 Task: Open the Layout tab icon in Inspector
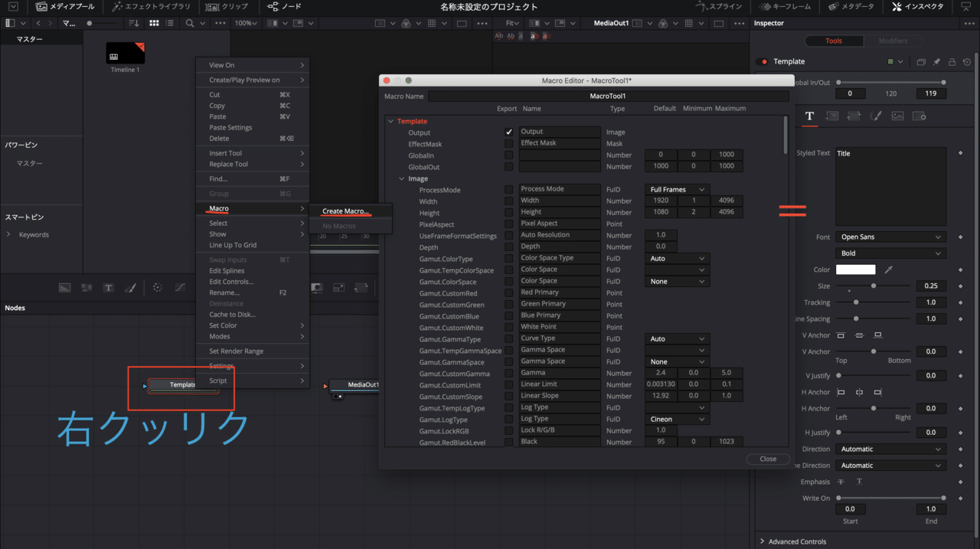[832, 116]
